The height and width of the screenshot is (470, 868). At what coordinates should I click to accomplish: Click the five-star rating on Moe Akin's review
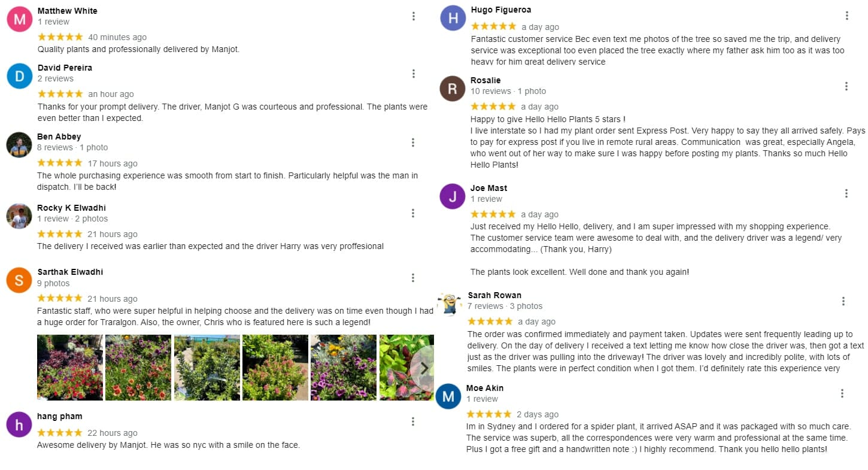(x=489, y=414)
